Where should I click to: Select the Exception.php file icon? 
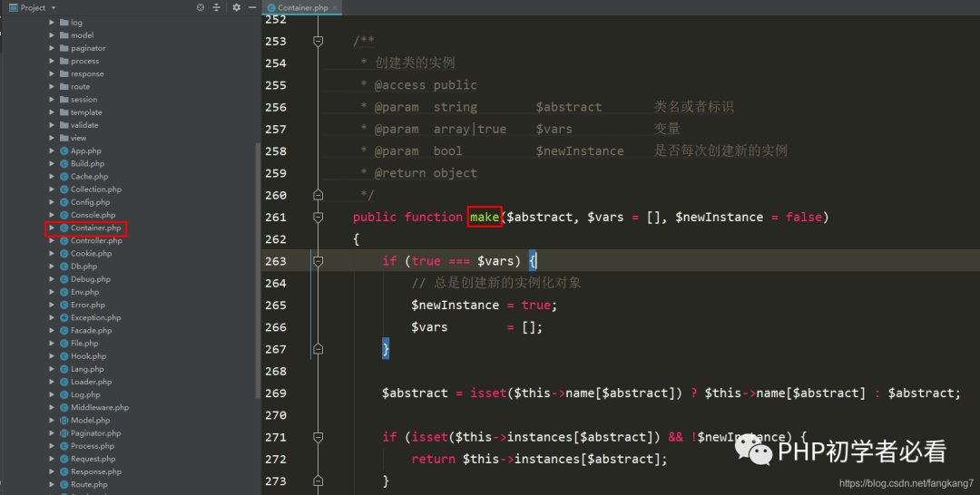click(64, 317)
